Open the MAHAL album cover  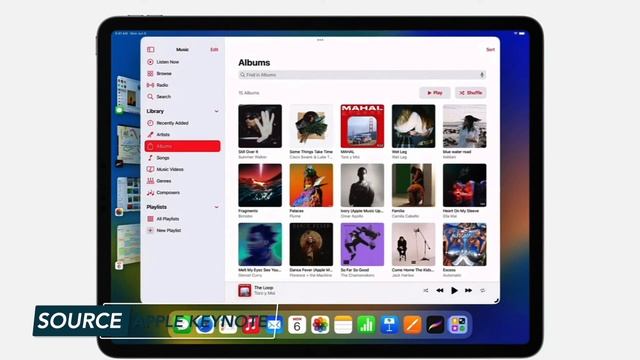pos(362,126)
